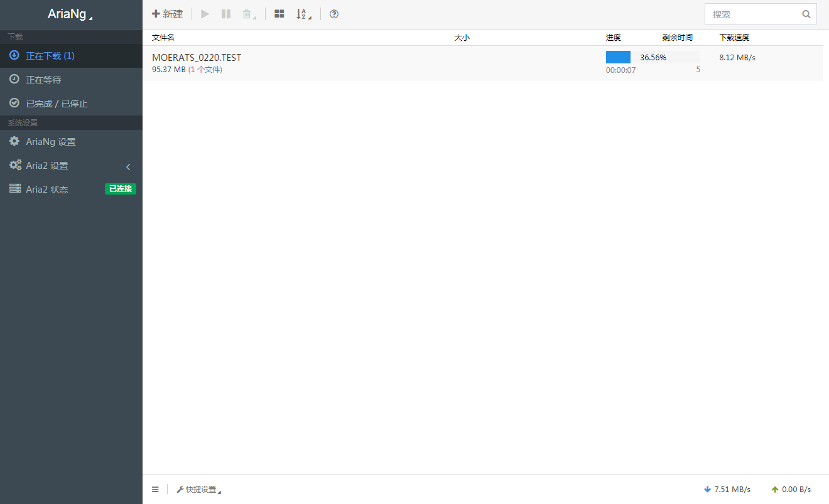Open 已完成 / 已停止 list
829x504 pixels.
71,104
